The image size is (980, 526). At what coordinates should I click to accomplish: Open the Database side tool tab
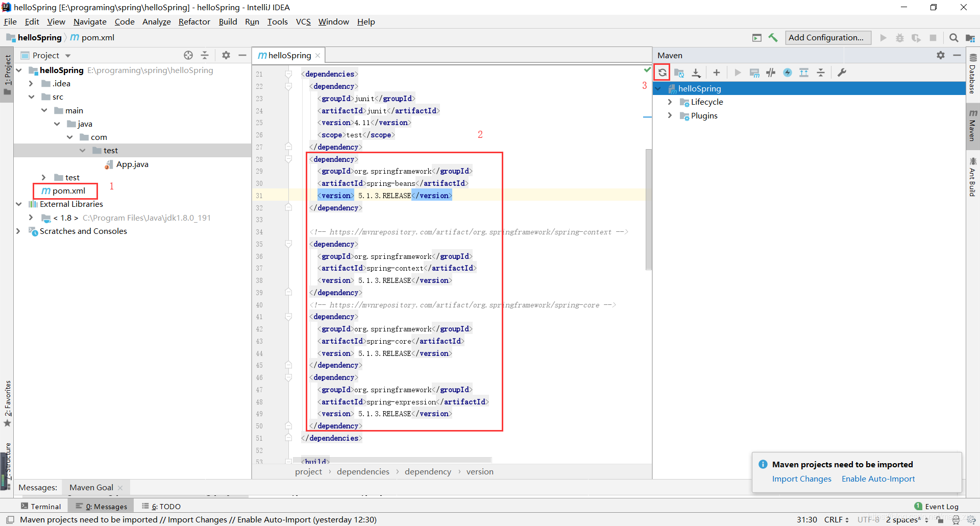click(972, 74)
